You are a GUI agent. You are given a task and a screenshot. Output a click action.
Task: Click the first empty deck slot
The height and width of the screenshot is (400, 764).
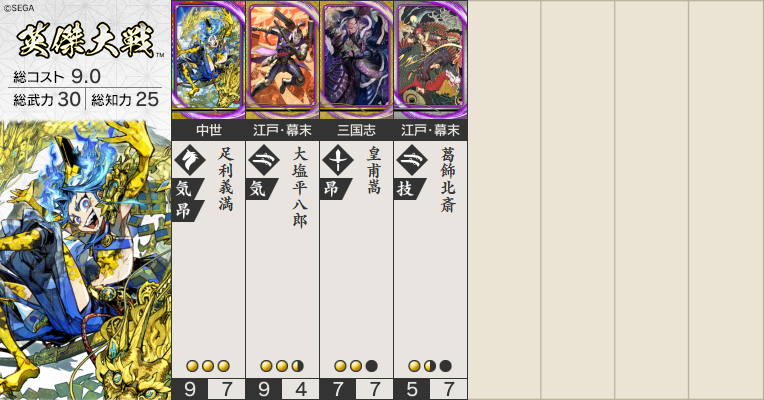click(504, 200)
